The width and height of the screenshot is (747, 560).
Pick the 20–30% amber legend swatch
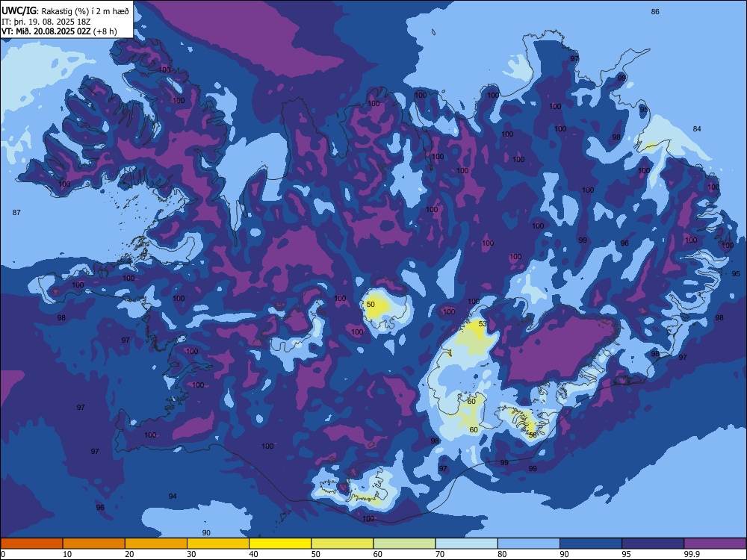point(156,544)
